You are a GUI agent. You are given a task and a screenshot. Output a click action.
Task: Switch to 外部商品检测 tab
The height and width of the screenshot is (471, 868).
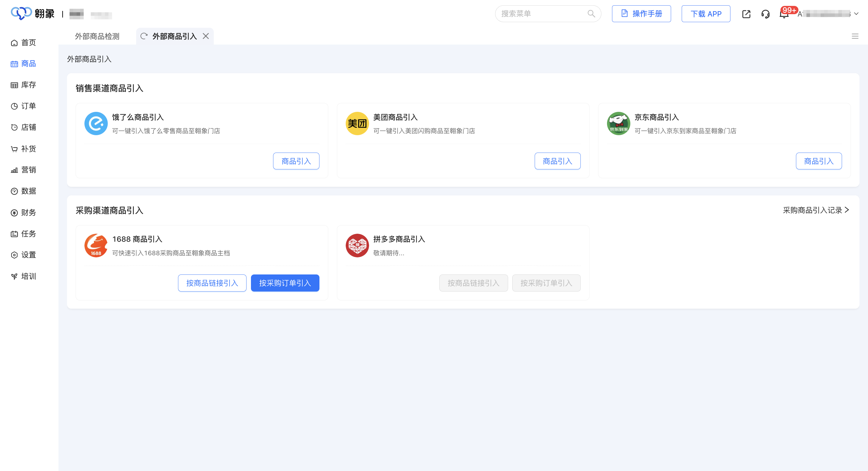coord(97,36)
